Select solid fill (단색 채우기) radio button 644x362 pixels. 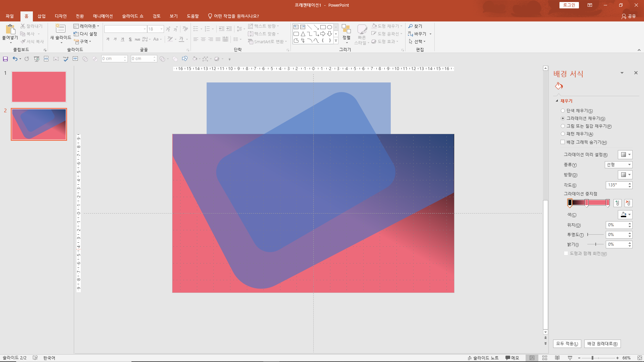(563, 111)
